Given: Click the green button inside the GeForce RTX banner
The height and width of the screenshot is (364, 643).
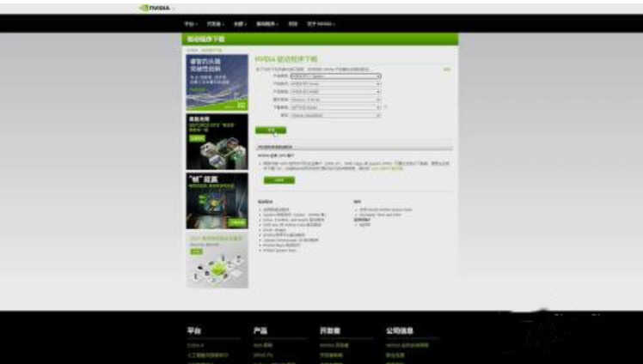Looking at the screenshot, I should point(197,138).
